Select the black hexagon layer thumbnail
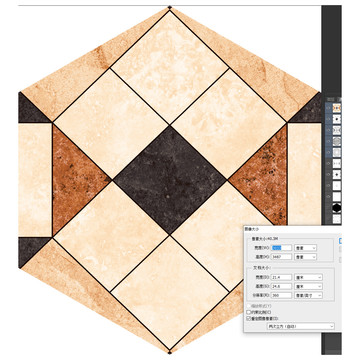 coord(337,208)
